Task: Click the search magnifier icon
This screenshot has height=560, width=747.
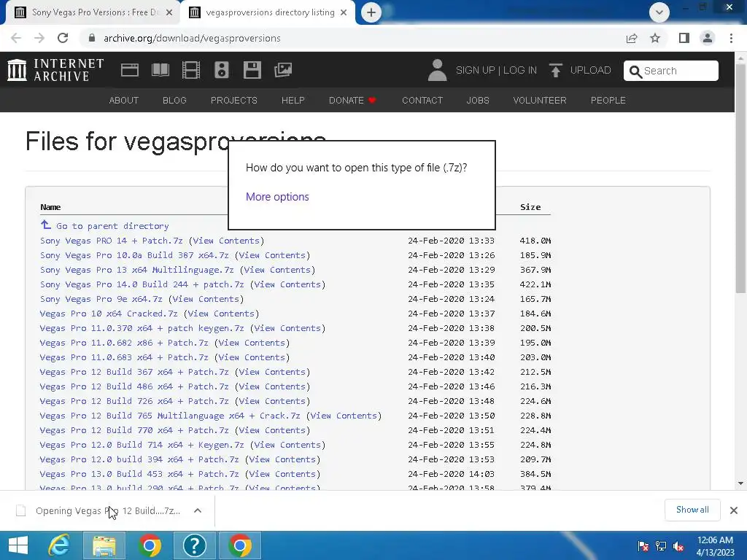Action: 635,71
